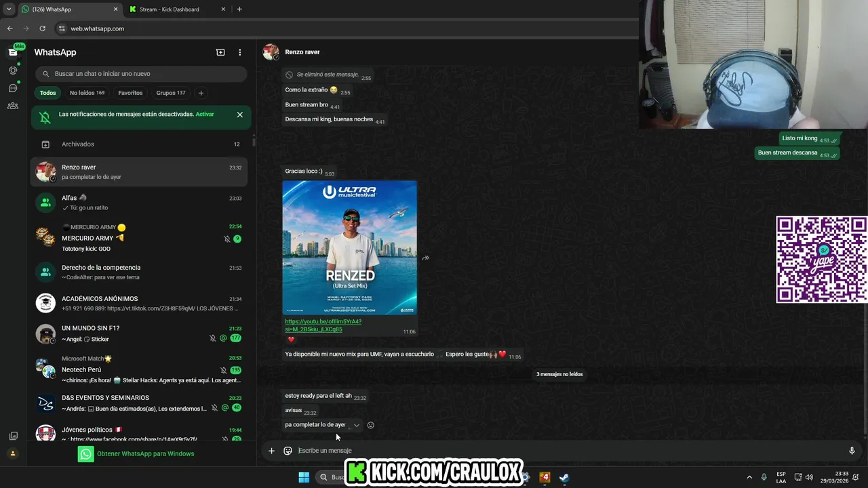Click the search chats input field
Image resolution: width=868 pixels, height=488 pixels.
pos(141,74)
